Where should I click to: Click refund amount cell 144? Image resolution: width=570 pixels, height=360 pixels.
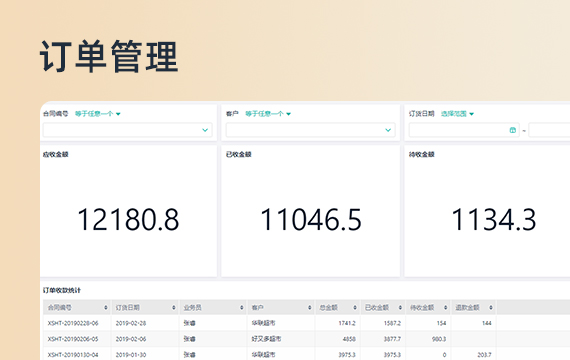(x=487, y=323)
